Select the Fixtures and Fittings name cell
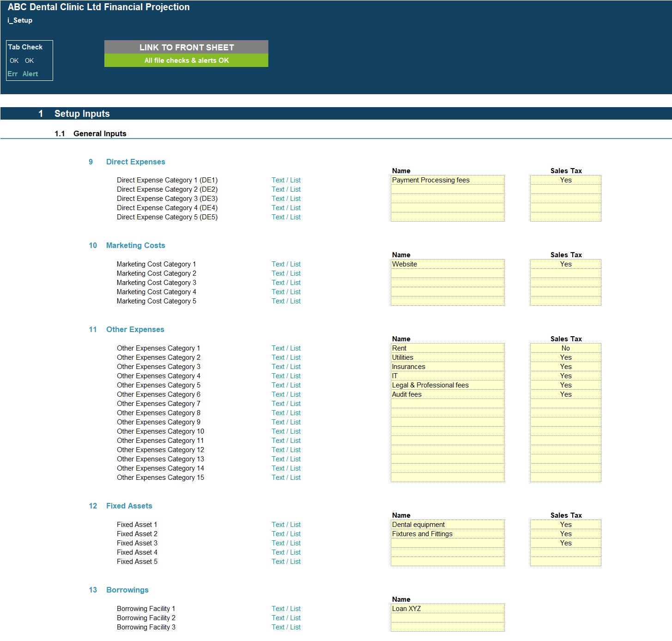Image resolution: width=672 pixels, height=641 pixels. (448, 534)
